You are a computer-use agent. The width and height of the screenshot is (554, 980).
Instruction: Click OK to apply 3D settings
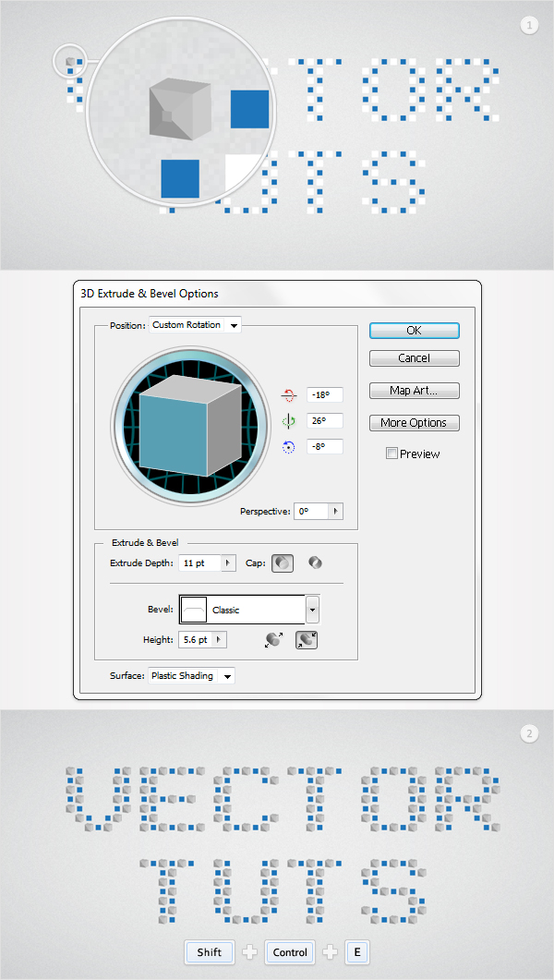414,331
